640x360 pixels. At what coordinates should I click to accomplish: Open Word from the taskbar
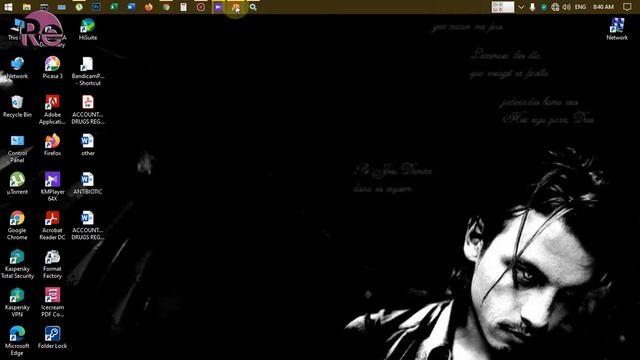coord(131,7)
